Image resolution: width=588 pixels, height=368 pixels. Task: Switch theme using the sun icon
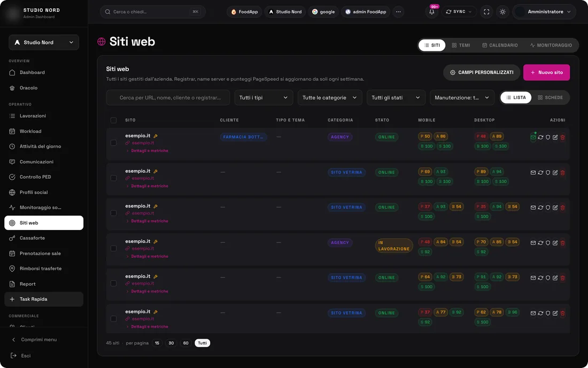click(502, 12)
